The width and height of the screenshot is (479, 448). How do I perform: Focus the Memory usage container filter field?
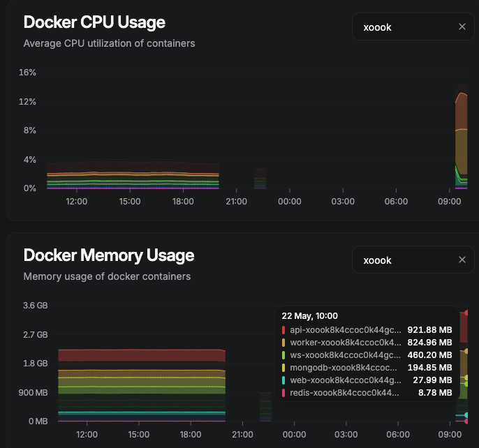406,260
